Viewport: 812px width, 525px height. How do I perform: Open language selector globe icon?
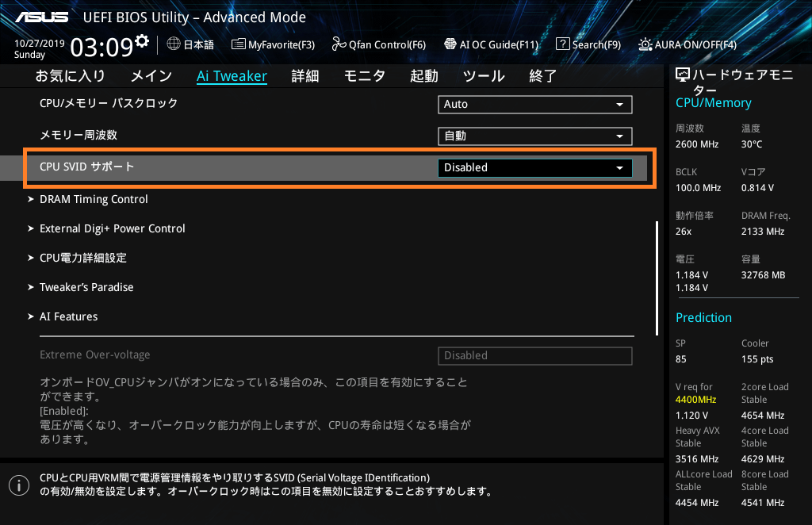click(x=174, y=44)
